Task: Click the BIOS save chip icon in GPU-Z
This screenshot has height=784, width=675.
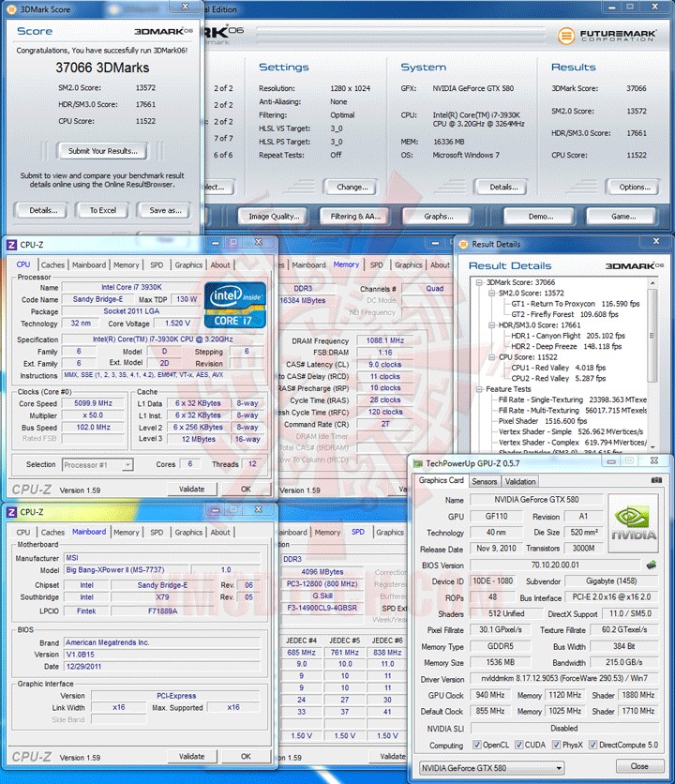Action: point(651,565)
